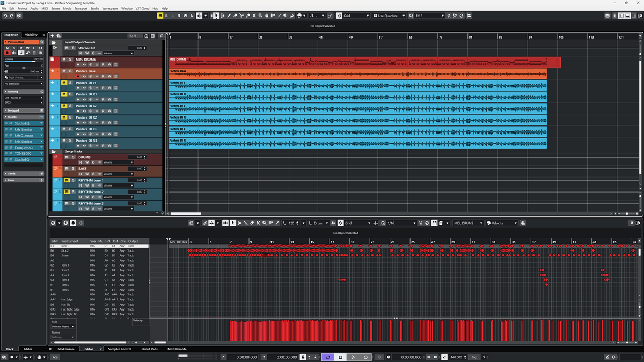The image size is (644, 362).
Task: Disable record on Pantera Bass track
Action: (78, 76)
